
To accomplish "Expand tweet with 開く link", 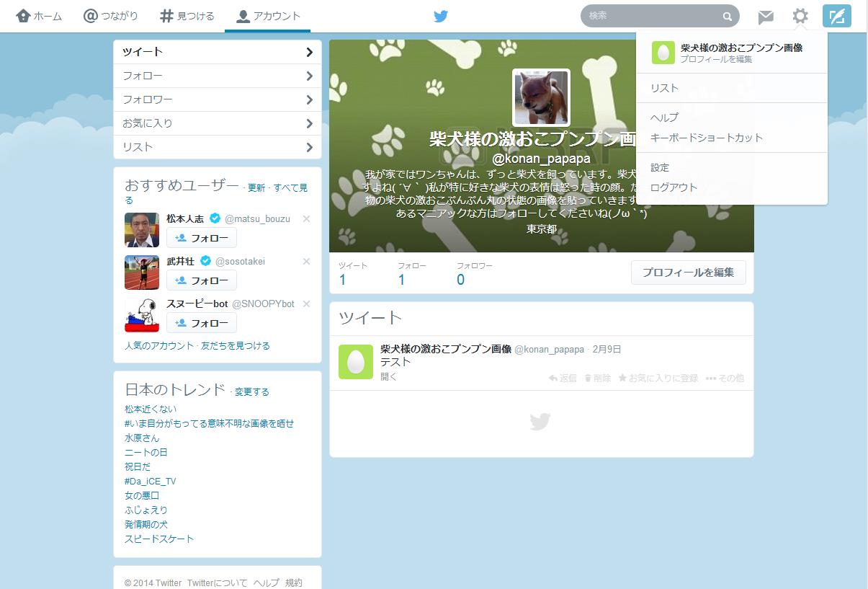I will 389,376.
